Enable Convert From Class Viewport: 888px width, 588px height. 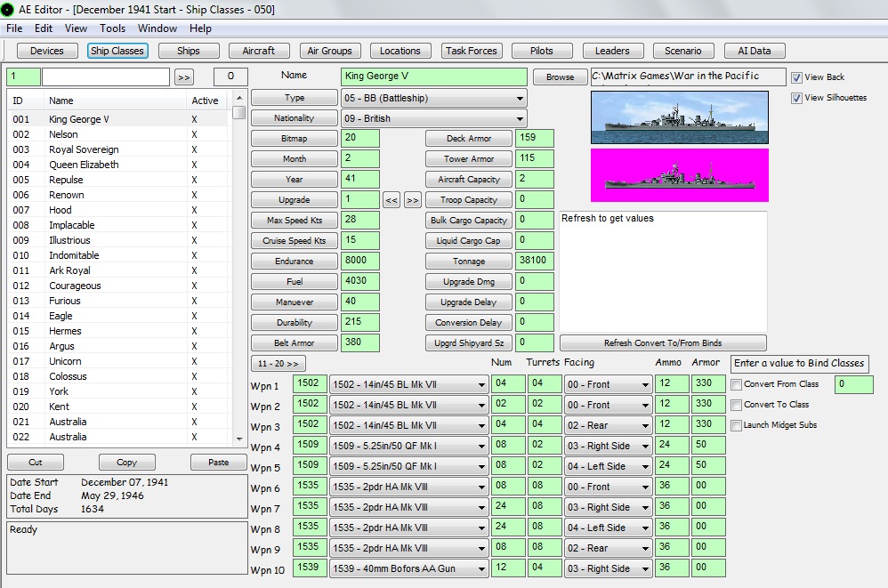coord(736,384)
